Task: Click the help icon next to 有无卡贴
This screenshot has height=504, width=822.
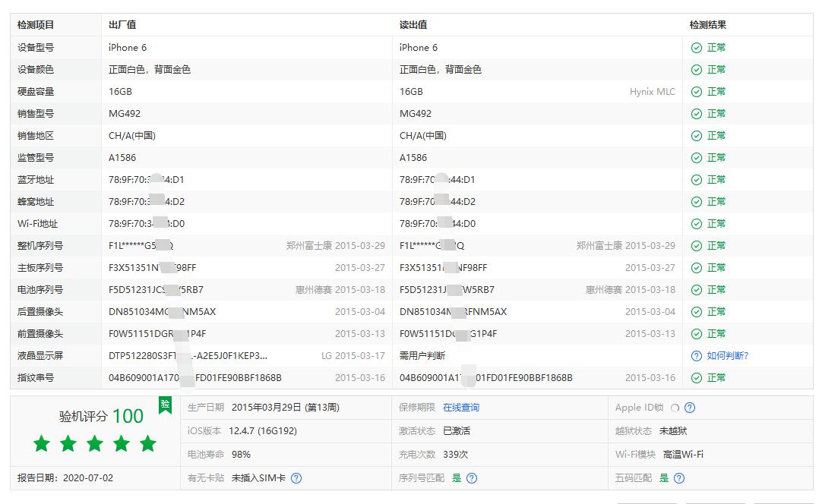Action: 297,478
